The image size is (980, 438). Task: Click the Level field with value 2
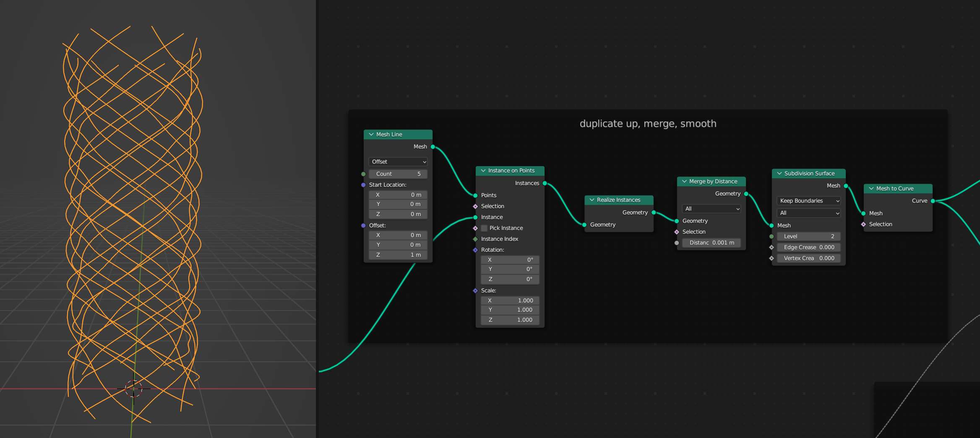pos(809,237)
